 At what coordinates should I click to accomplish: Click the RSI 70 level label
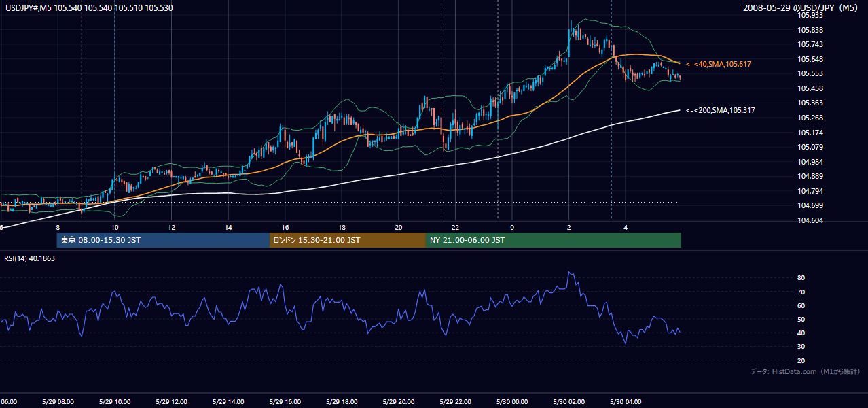coord(801,292)
